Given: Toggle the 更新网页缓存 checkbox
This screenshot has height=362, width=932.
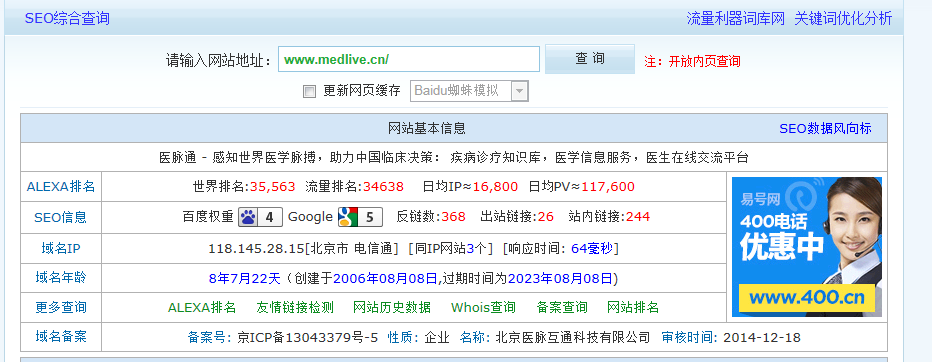Looking at the screenshot, I should coord(309,92).
